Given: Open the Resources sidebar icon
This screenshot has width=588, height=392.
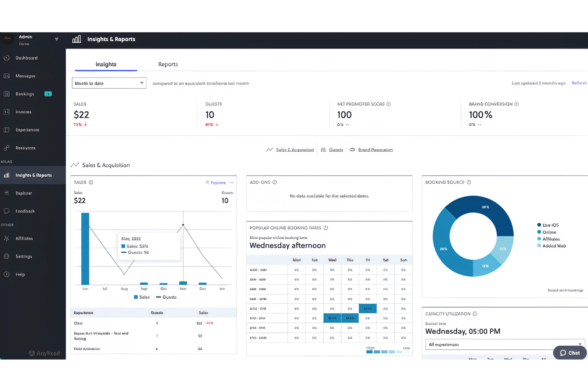Looking at the screenshot, I should point(7,148).
